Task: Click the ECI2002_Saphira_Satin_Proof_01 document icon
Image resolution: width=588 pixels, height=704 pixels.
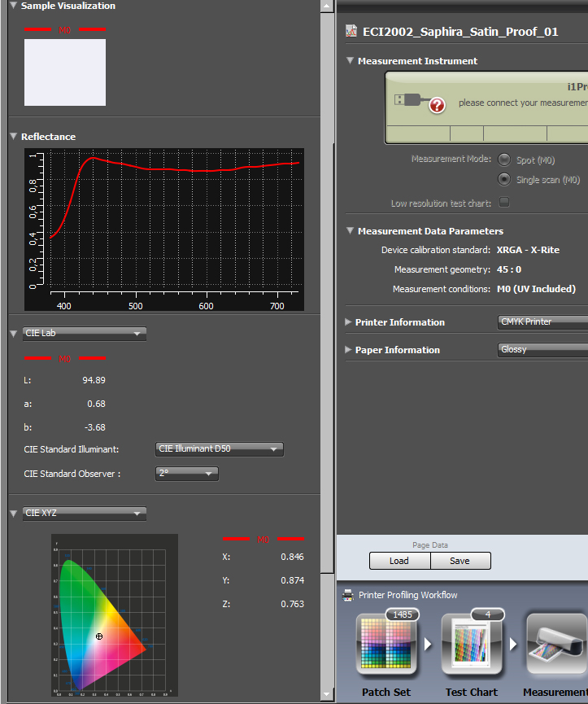Action: point(351,32)
